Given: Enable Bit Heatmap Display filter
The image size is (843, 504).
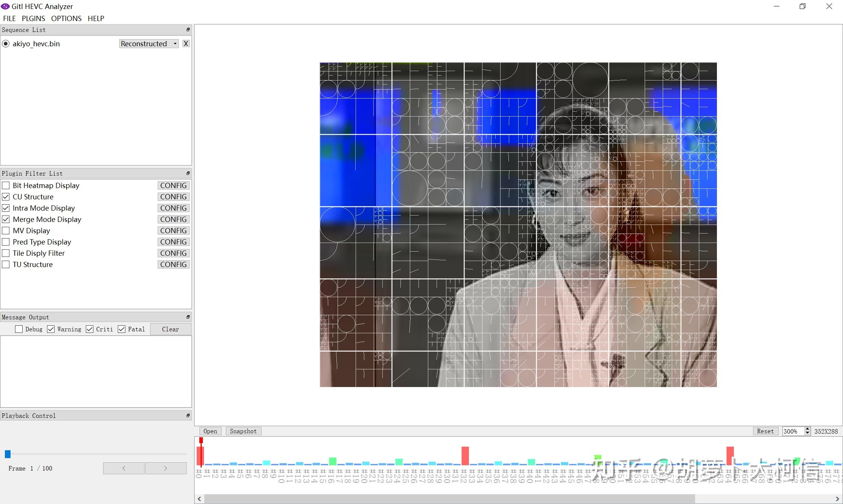Looking at the screenshot, I should tap(6, 185).
